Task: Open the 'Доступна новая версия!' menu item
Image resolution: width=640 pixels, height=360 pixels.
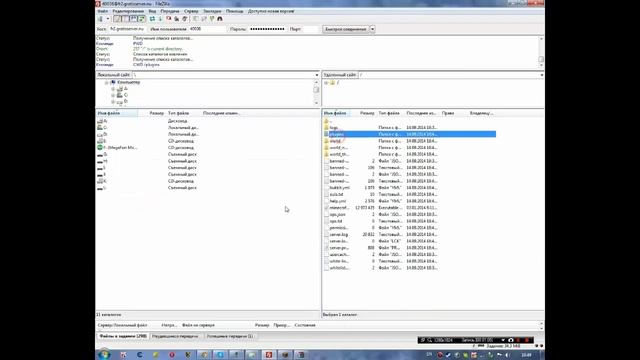Action: pyautogui.click(x=271, y=11)
